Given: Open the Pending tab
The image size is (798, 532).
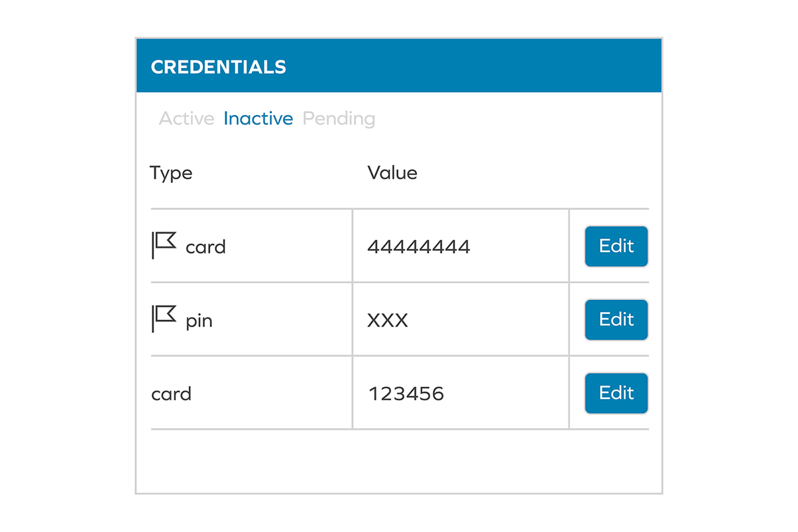Looking at the screenshot, I should (x=338, y=119).
